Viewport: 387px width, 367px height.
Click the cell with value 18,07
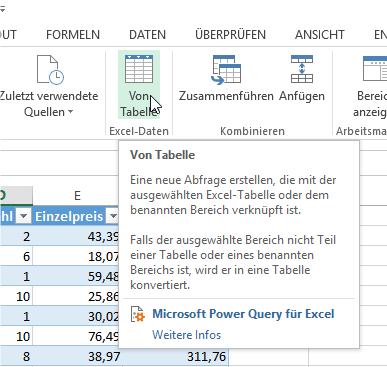tap(76, 256)
